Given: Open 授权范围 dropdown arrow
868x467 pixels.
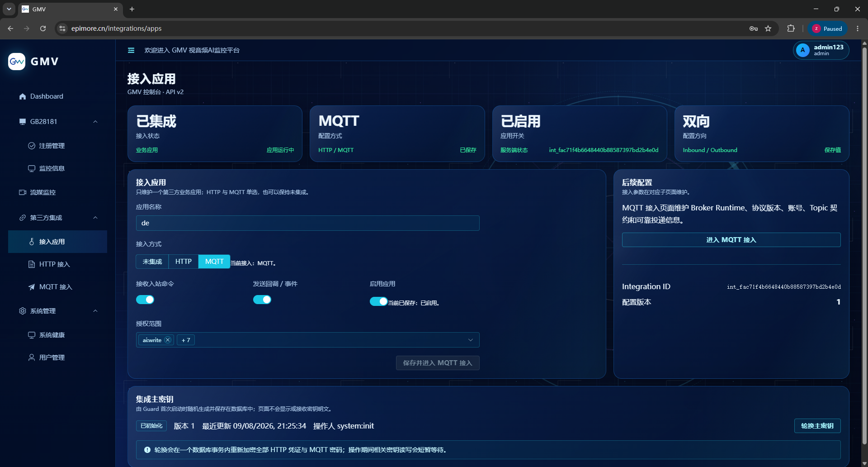Looking at the screenshot, I should tap(471, 340).
